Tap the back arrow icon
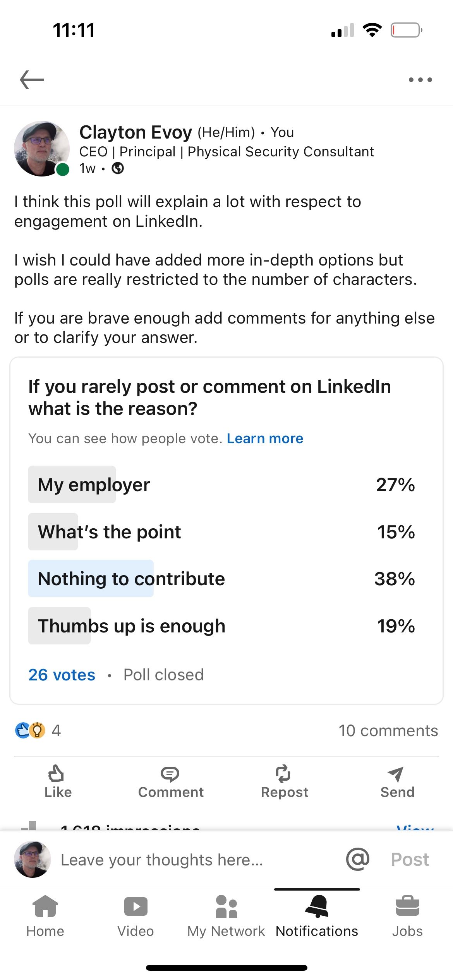453x980 pixels. (x=32, y=80)
